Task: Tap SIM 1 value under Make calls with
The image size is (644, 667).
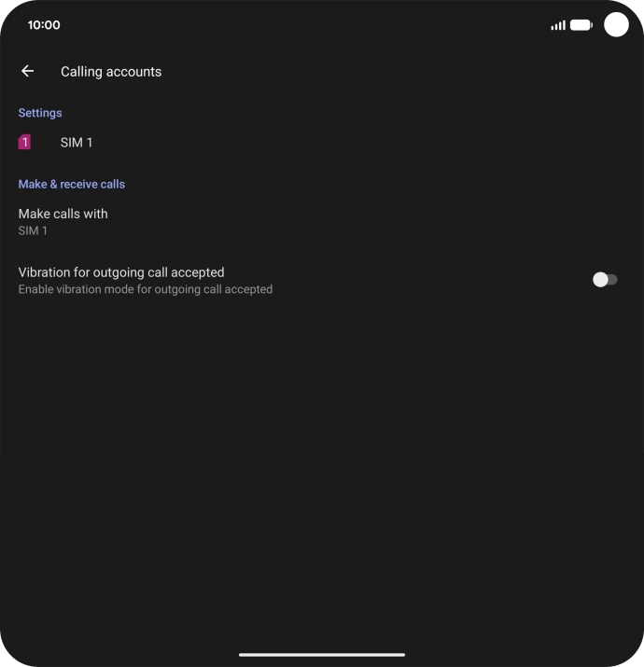Action: pos(33,231)
